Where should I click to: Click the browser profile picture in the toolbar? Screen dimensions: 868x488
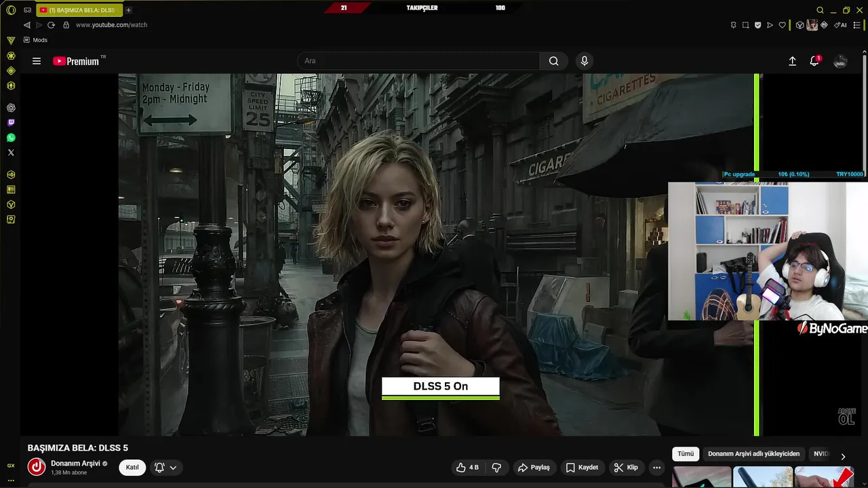pyautogui.click(x=812, y=25)
